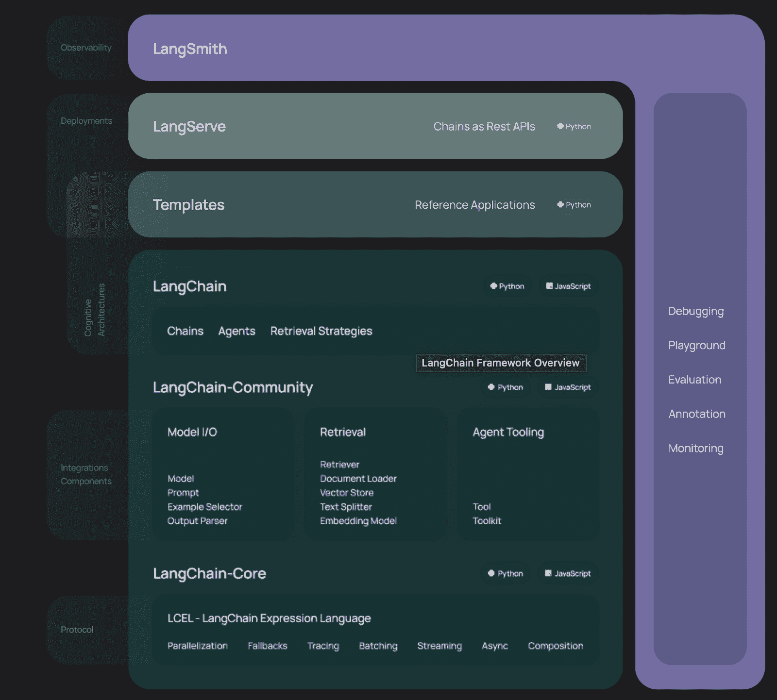Click the JavaScript badge next to LangChain
The image size is (777, 700).
point(568,286)
